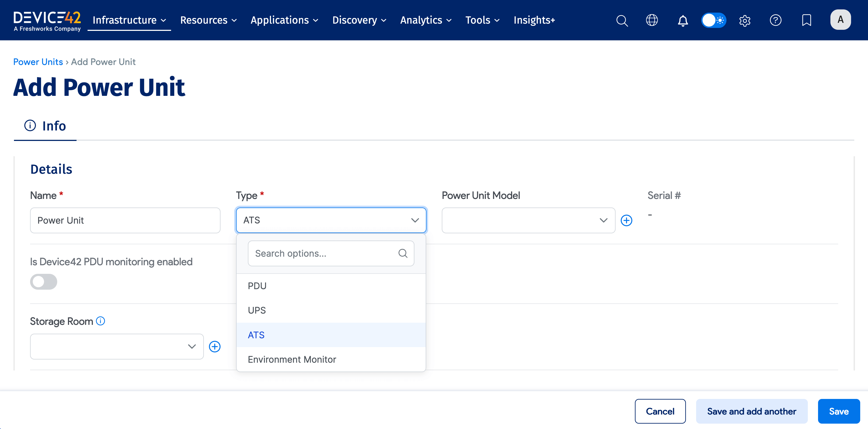Toggle the light/dark theme switch
Image resolution: width=868 pixels, height=429 pixels.
point(713,20)
